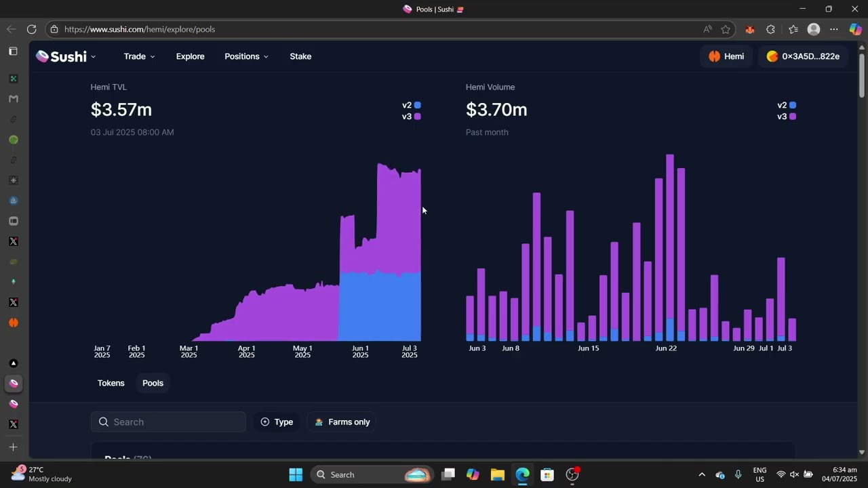Viewport: 868px width, 488px height.
Task: Reload the page with the refresh icon
Action: click(31, 29)
